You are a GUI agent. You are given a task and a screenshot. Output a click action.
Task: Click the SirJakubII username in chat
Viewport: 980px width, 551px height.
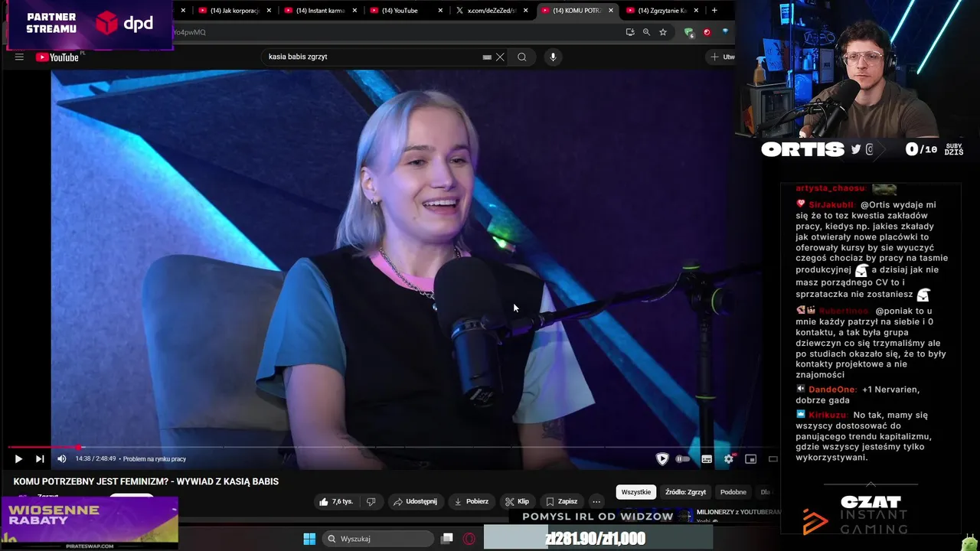[831, 205]
